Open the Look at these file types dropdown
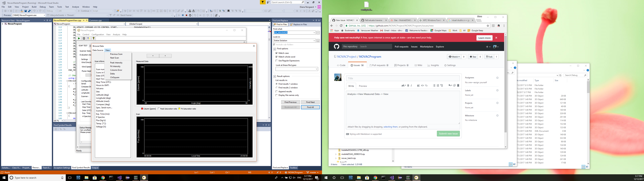 coord(316,69)
